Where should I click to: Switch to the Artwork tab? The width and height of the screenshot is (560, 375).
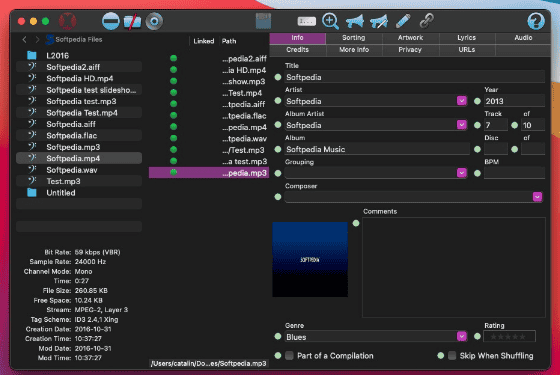[x=411, y=38]
